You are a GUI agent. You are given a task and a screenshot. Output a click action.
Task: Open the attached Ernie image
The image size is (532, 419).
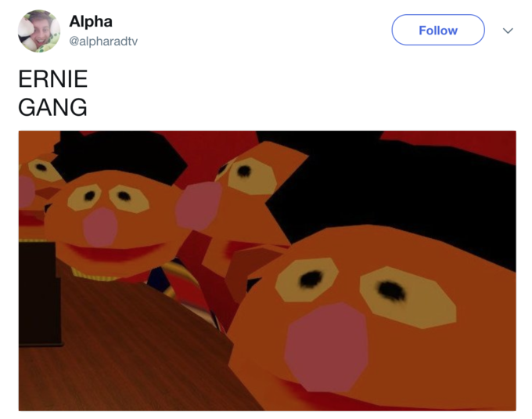pos(268,271)
